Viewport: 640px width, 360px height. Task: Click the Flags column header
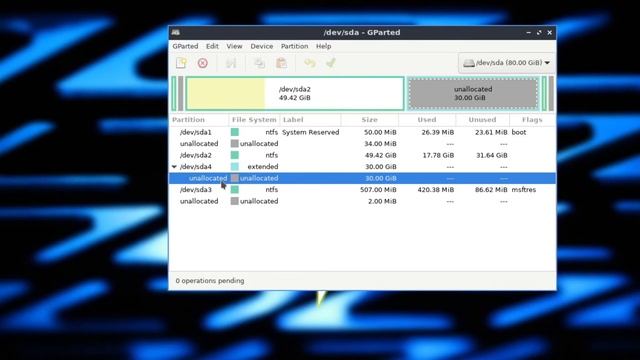(x=532, y=120)
